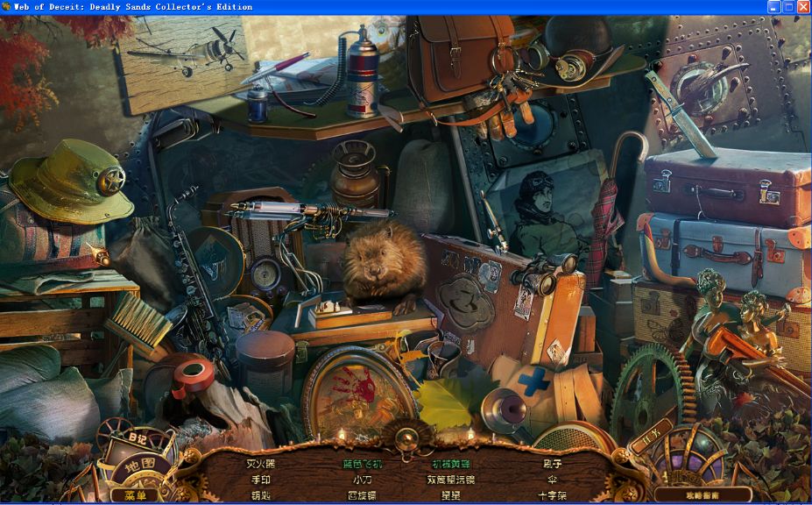Click the blue ink bottle on shelf
812x505 pixels.
click(x=257, y=103)
